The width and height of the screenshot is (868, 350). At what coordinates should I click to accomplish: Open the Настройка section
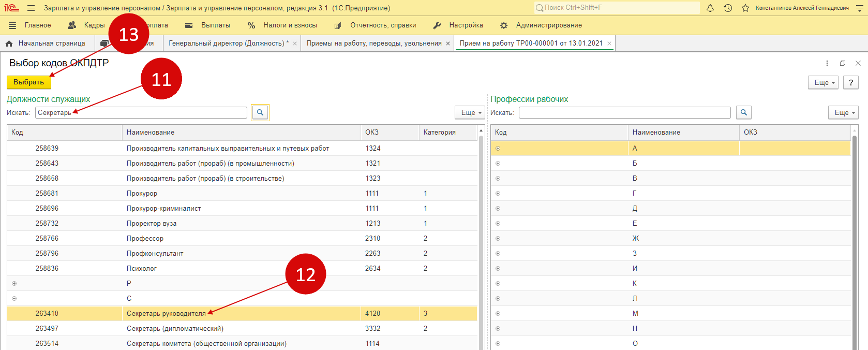(458, 25)
